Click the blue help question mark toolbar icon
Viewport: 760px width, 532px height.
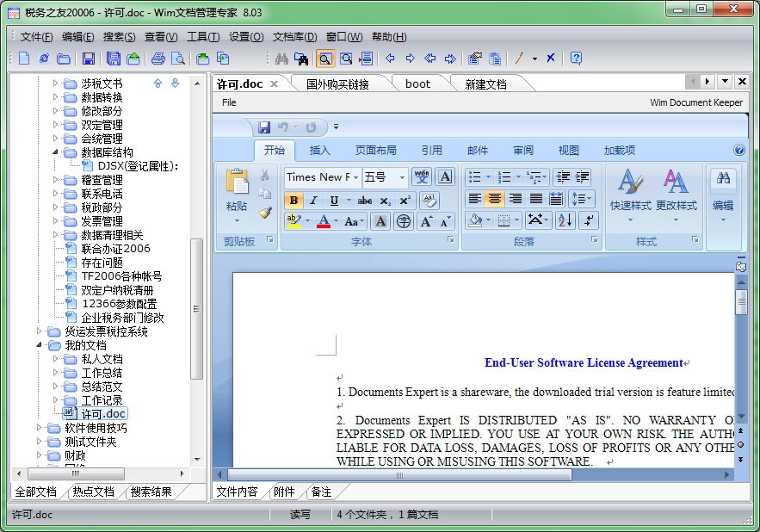tap(576, 59)
